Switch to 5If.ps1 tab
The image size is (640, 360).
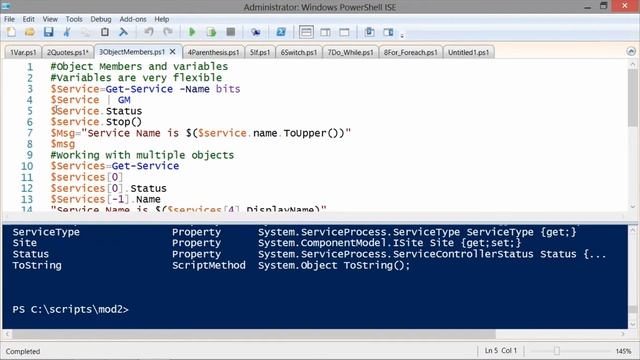[260, 52]
